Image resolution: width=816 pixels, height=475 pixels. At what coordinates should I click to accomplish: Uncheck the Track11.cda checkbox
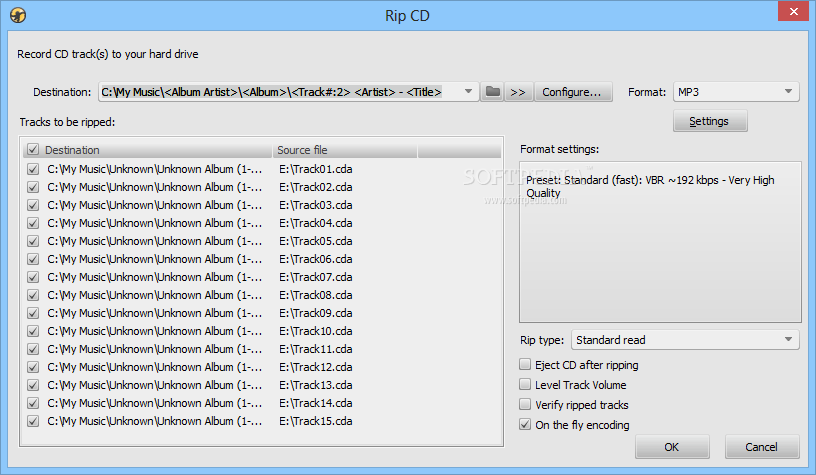[33, 349]
